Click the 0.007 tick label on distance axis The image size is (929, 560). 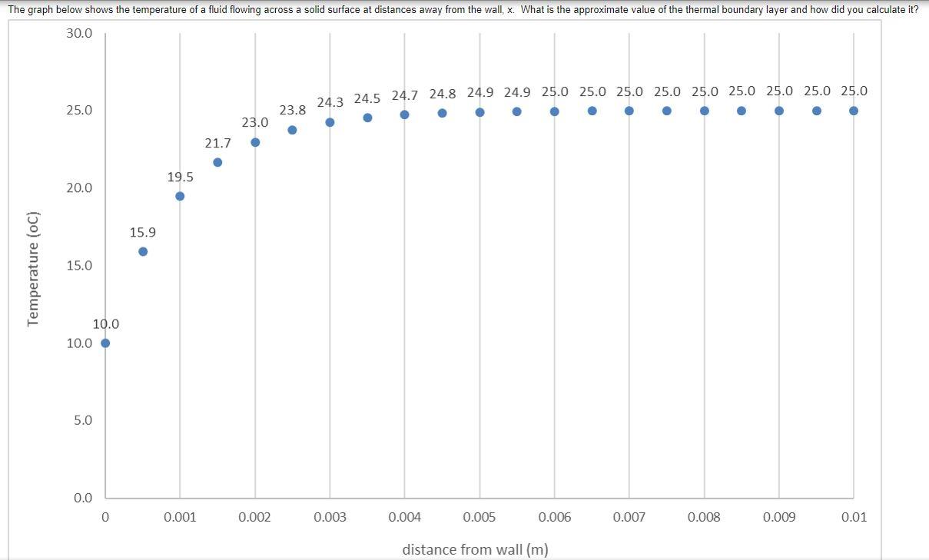tap(629, 517)
